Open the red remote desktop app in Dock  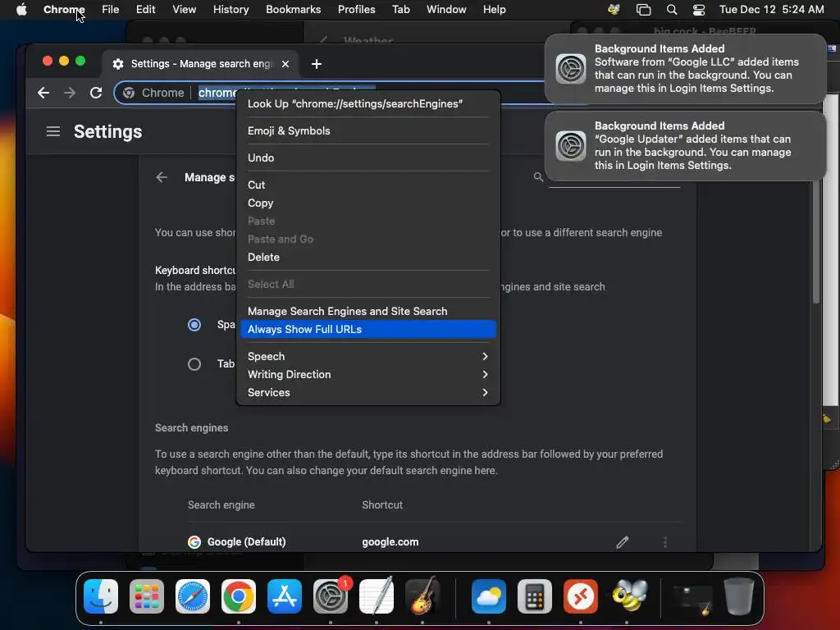tap(581, 596)
